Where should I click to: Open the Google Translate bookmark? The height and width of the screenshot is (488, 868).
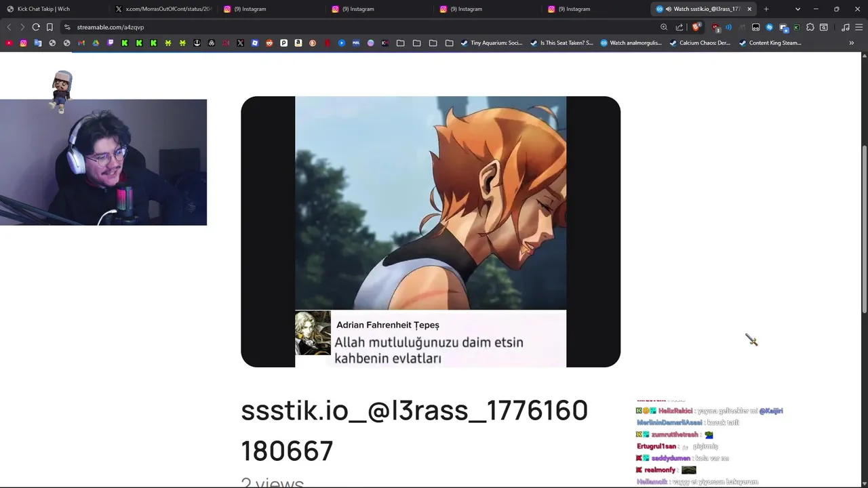click(37, 43)
